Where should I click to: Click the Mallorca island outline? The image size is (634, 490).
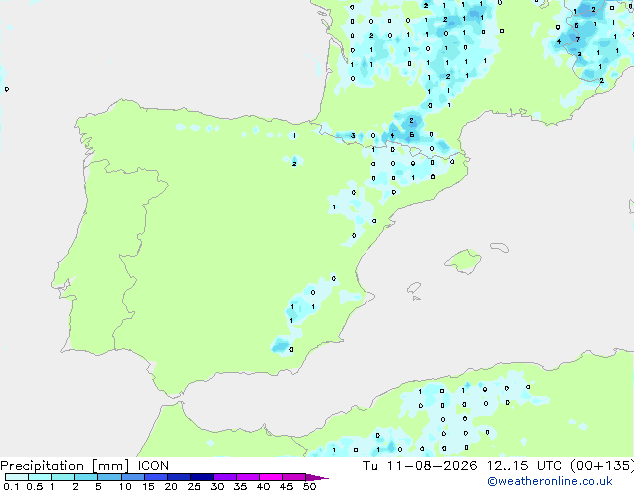(x=463, y=262)
